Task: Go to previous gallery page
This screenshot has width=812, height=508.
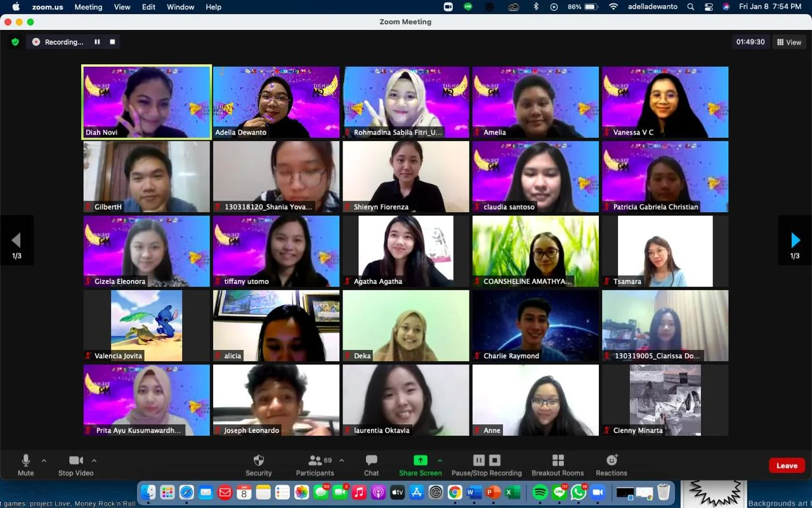Action: [16, 240]
